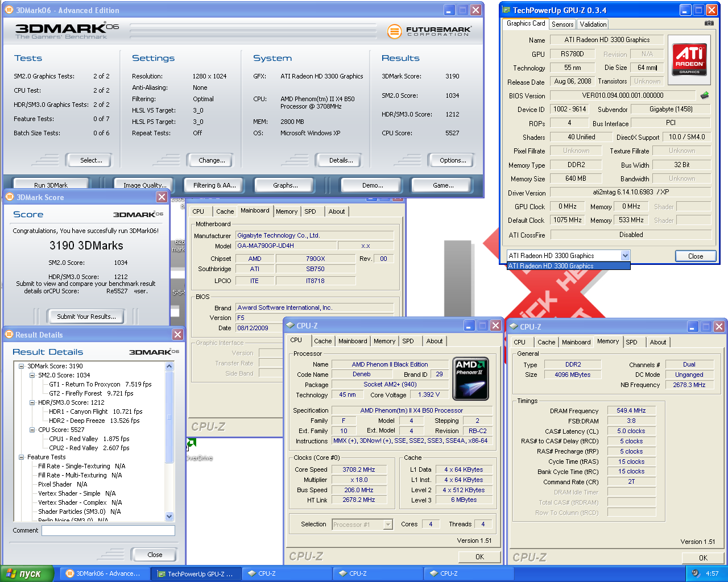Viewport: 728px width, 582px height.
Task: Select HDR1 - Canyon Flight result row
Action: (96, 411)
